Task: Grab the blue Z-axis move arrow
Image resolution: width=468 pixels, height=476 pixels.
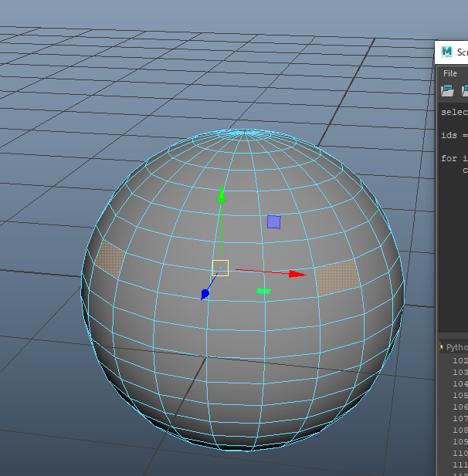Action: pyautogui.click(x=205, y=294)
